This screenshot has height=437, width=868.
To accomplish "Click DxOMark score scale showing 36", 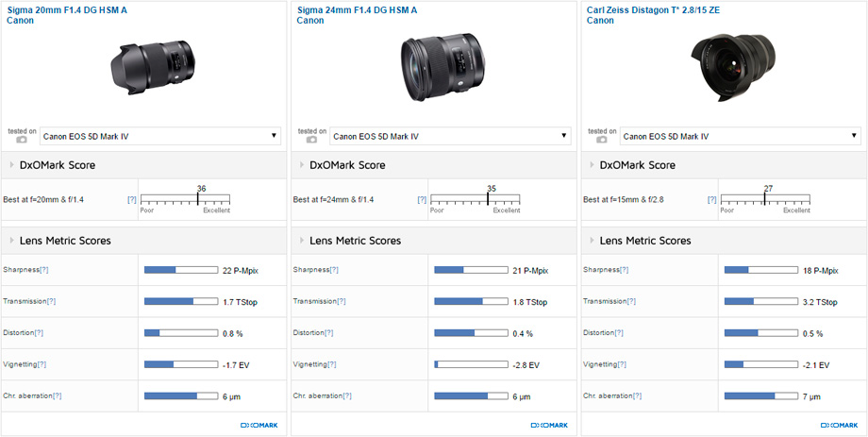I will [x=185, y=199].
